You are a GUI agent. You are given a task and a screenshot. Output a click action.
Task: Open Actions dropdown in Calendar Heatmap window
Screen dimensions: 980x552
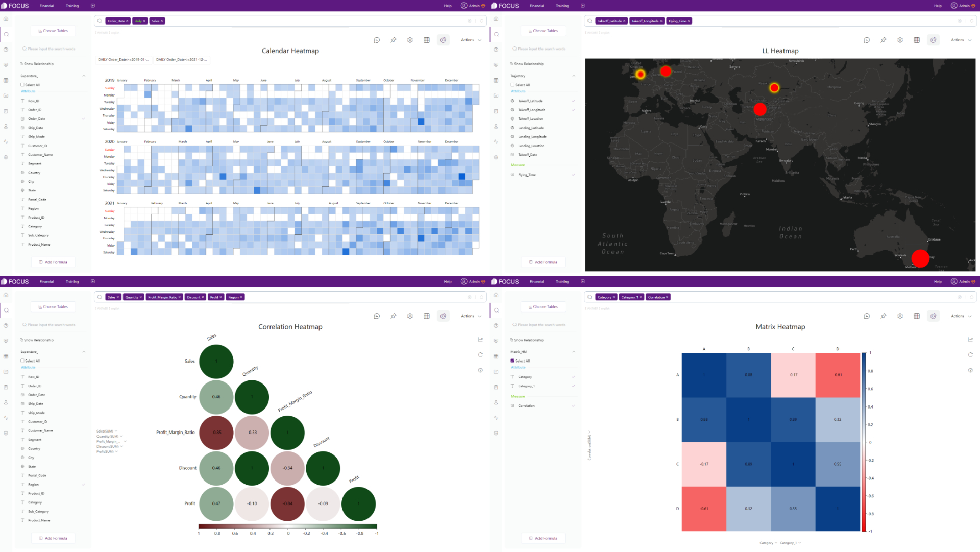[x=471, y=40]
